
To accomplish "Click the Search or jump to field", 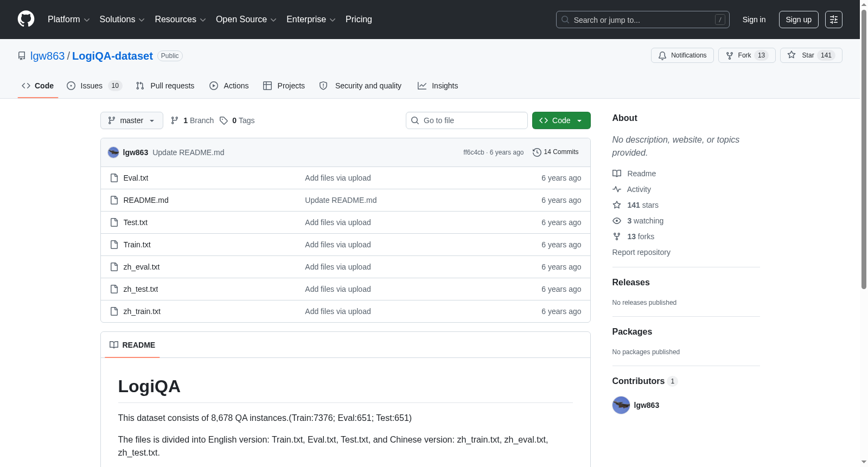I will click(x=643, y=20).
